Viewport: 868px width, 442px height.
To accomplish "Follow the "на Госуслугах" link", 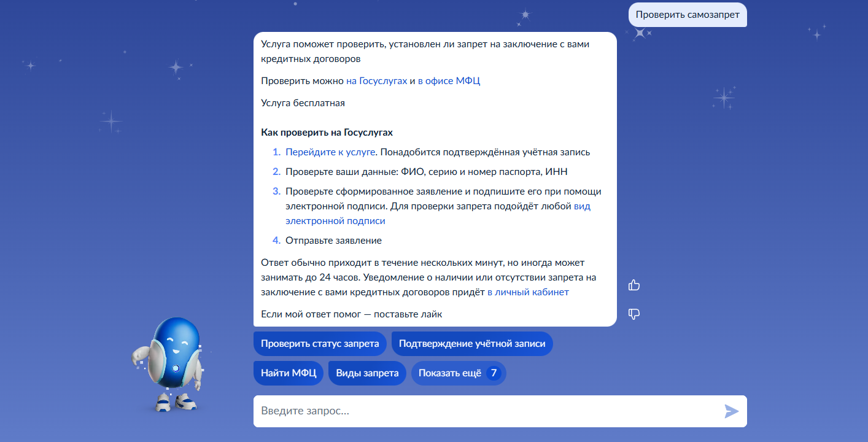I will click(x=376, y=81).
